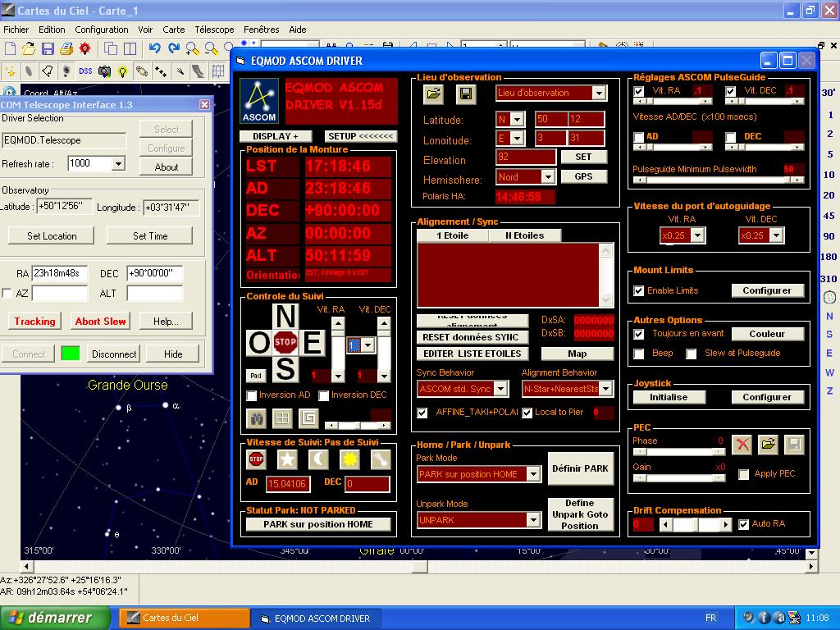Click the red X icon in PEC panel
The width and height of the screenshot is (840, 630).
point(742,444)
